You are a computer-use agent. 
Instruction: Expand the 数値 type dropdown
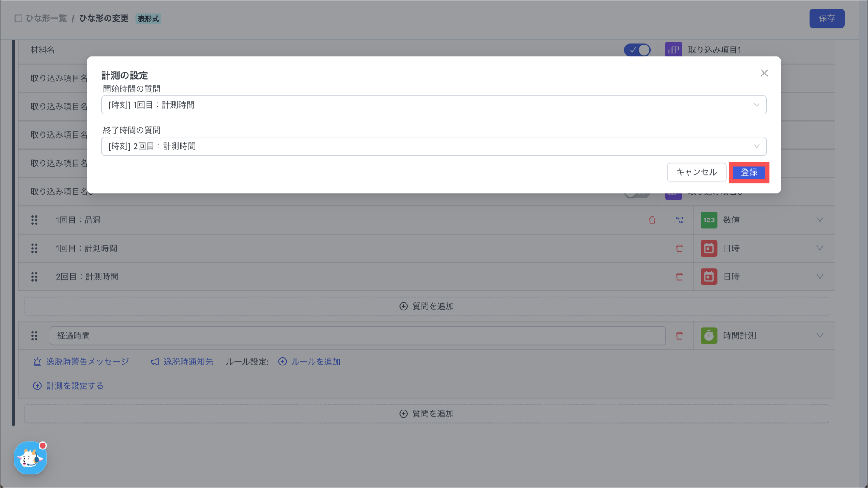click(820, 220)
